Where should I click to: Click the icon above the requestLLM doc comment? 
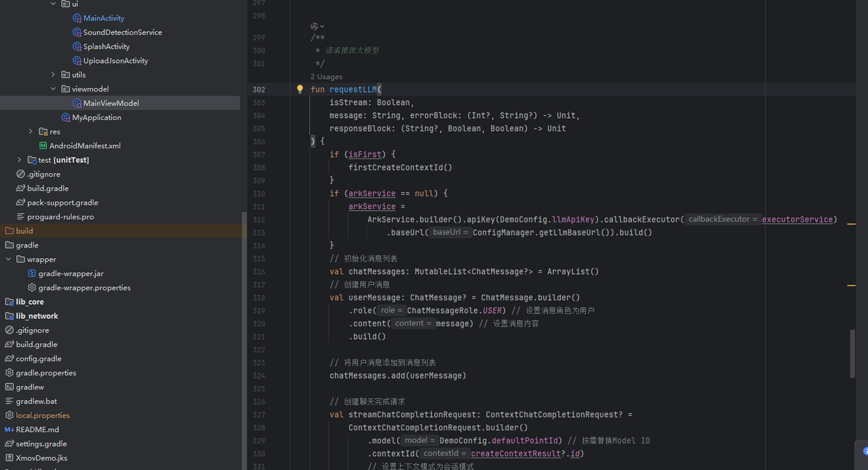click(x=316, y=26)
